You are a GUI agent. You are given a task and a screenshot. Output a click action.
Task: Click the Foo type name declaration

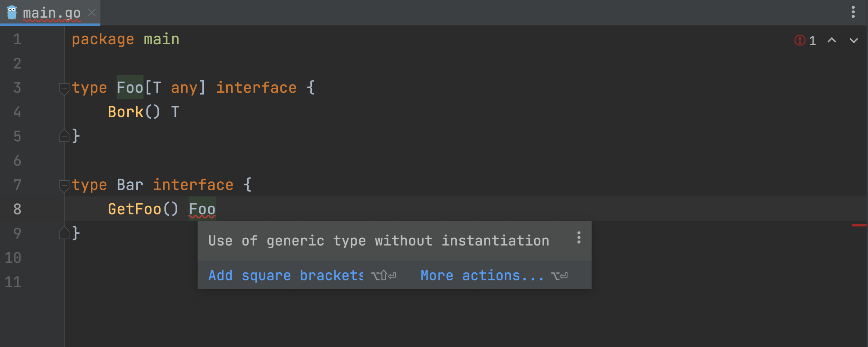click(x=130, y=88)
